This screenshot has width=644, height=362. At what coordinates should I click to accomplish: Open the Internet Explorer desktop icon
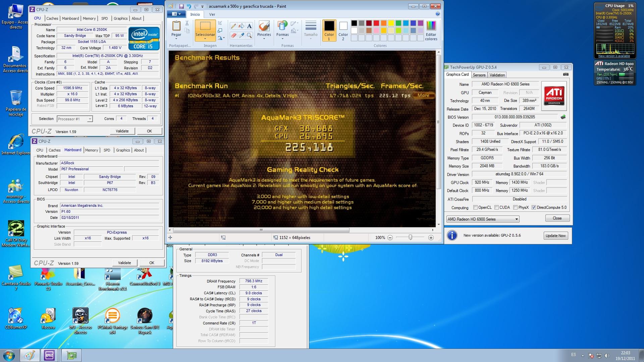pyautogui.click(x=16, y=144)
